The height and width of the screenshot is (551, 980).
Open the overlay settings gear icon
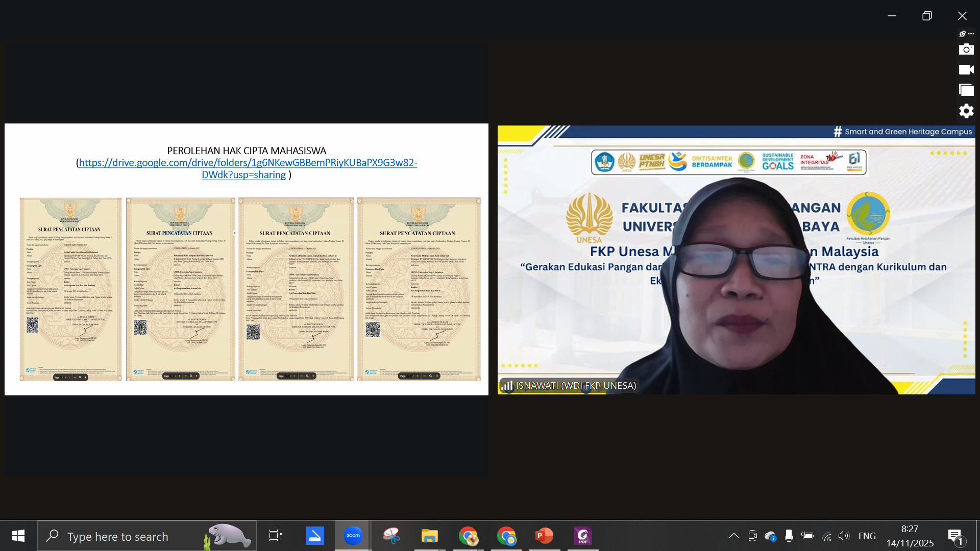click(x=966, y=111)
